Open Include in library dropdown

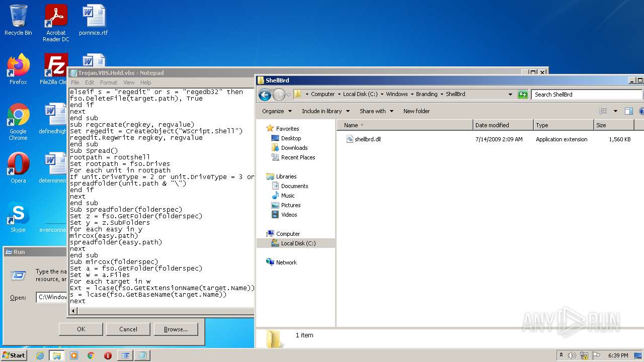(x=325, y=111)
